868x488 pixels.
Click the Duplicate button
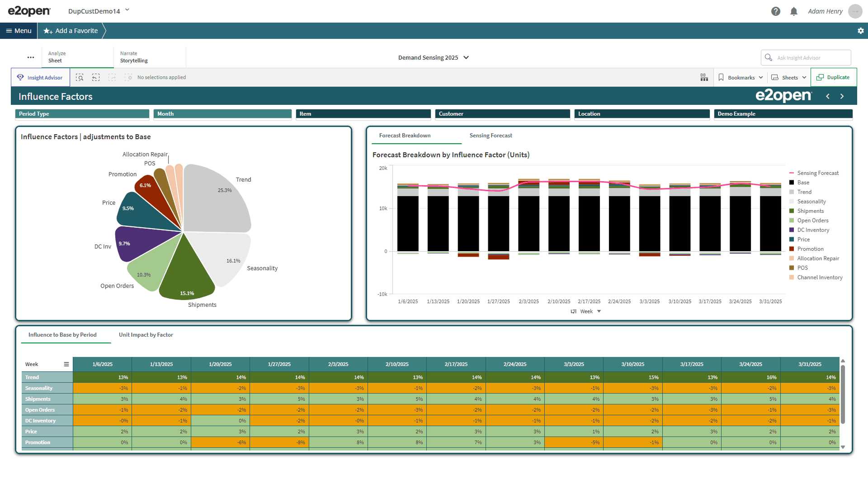click(x=833, y=78)
